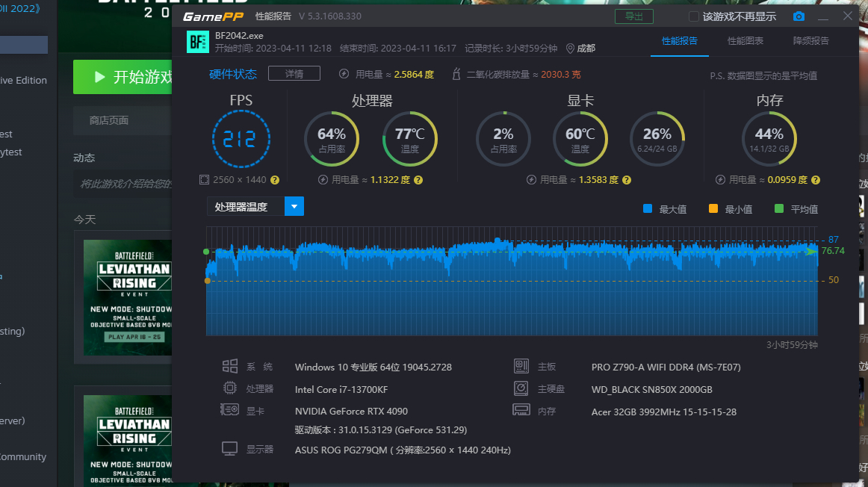Click the PRO Z790-A WIFI DDR4 text
The height and width of the screenshot is (487, 868).
(666, 367)
